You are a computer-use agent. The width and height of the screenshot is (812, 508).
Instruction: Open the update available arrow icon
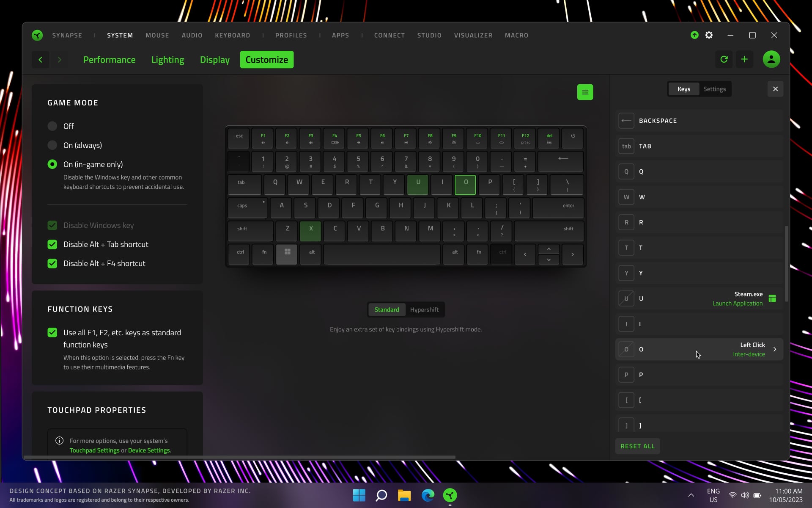694,35
